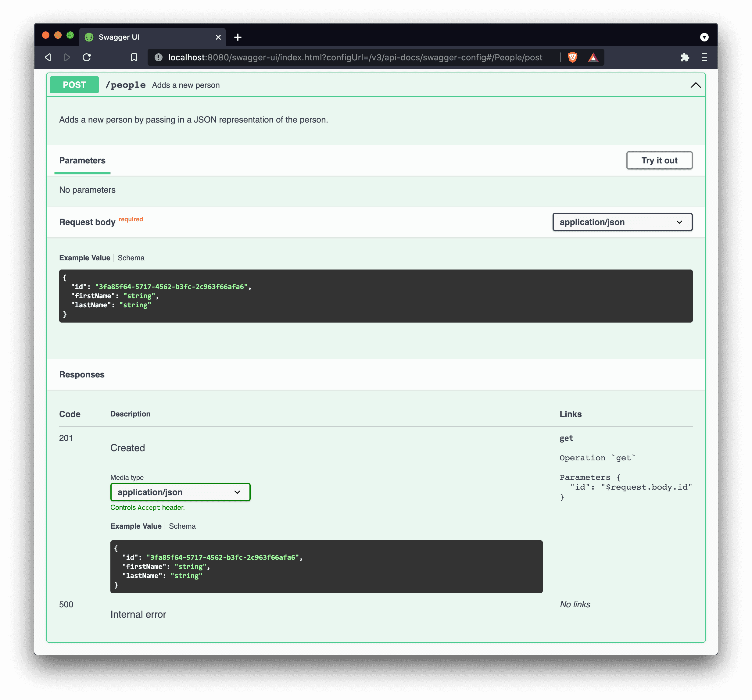Click the /people endpoint path link

pos(126,85)
